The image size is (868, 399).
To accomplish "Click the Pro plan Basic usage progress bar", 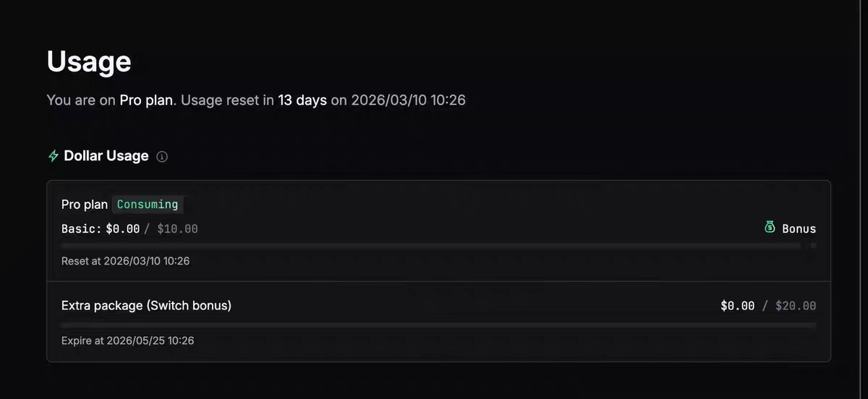I will (x=431, y=246).
